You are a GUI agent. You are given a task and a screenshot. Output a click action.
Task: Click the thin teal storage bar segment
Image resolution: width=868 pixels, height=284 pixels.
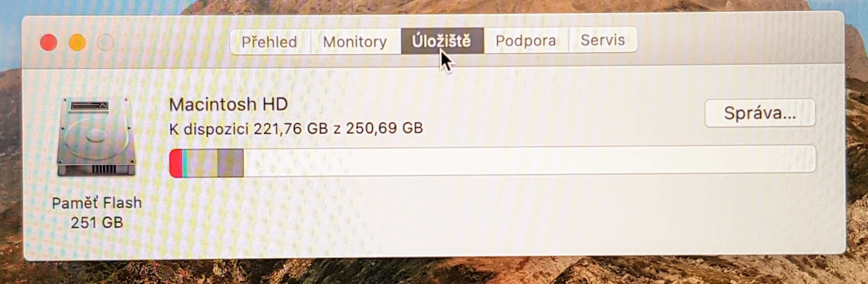point(185,164)
